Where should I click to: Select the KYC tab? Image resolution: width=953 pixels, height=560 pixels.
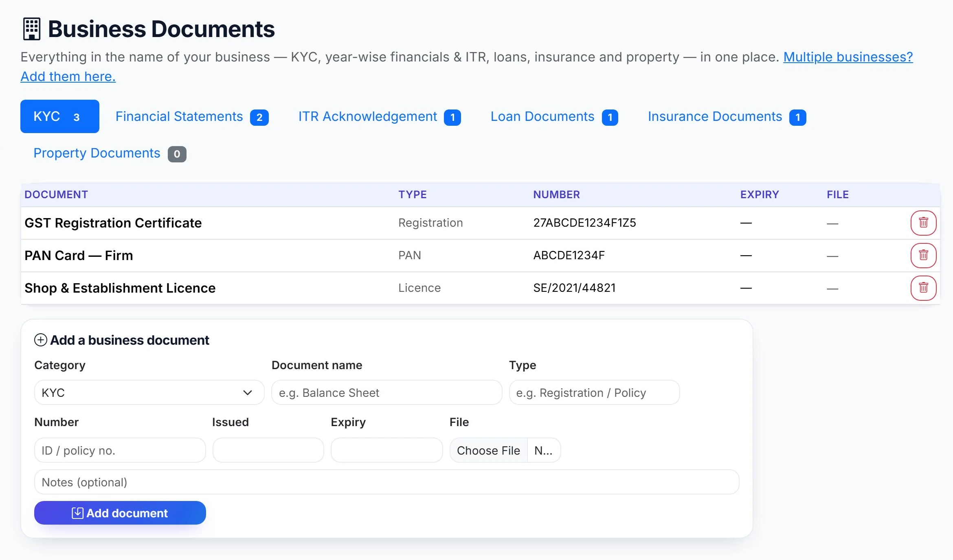point(60,116)
